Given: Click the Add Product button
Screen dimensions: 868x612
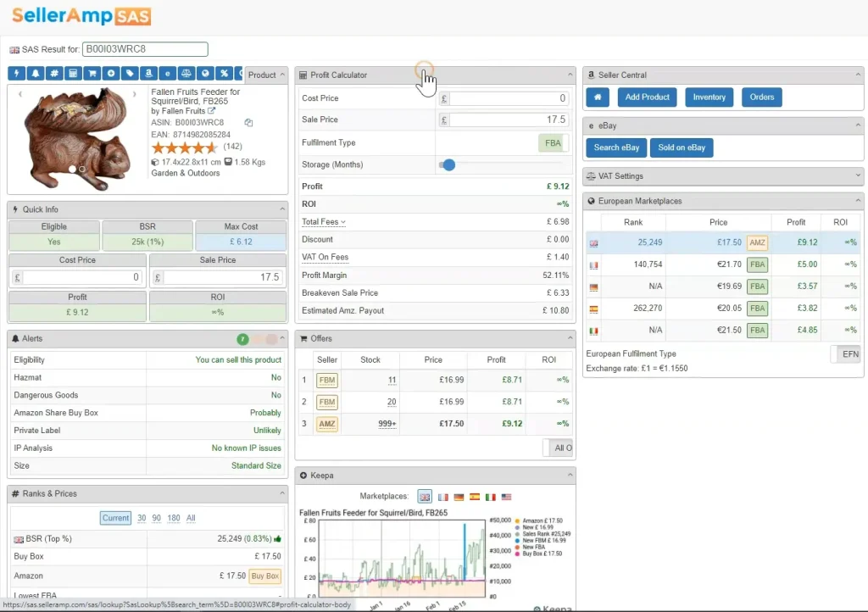Looking at the screenshot, I should coord(647,97).
